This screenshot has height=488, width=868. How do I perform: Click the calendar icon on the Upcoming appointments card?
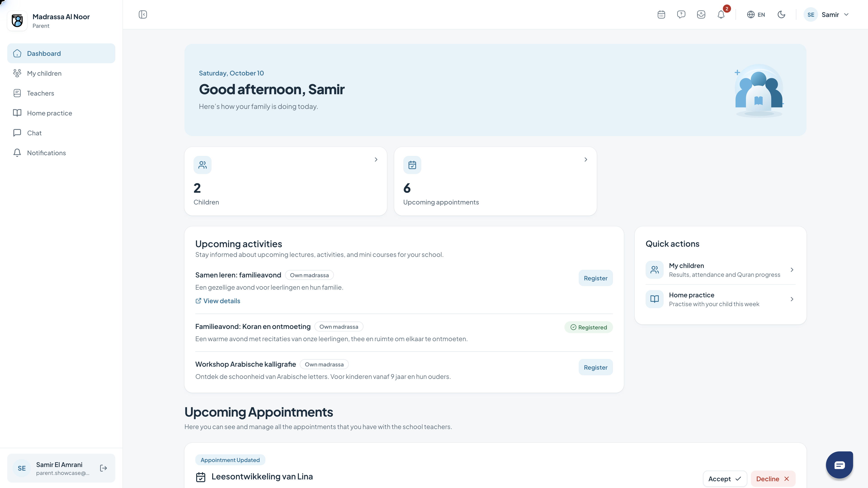pyautogui.click(x=412, y=165)
